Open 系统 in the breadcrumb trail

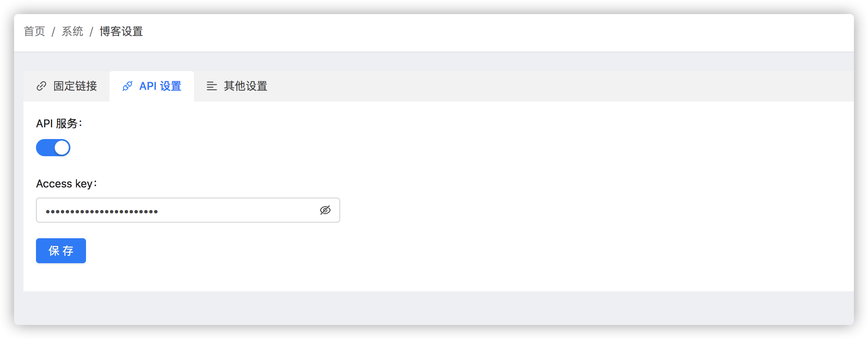[x=72, y=31]
